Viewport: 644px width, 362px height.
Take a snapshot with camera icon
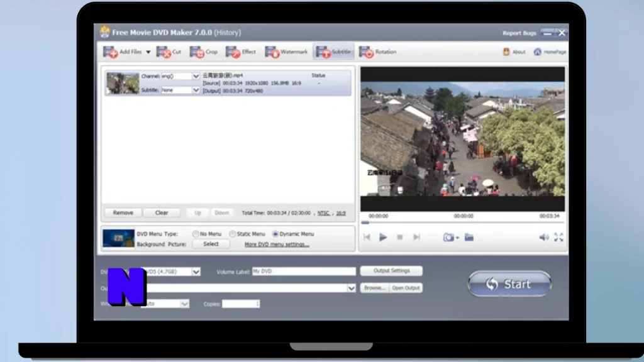[448, 237]
